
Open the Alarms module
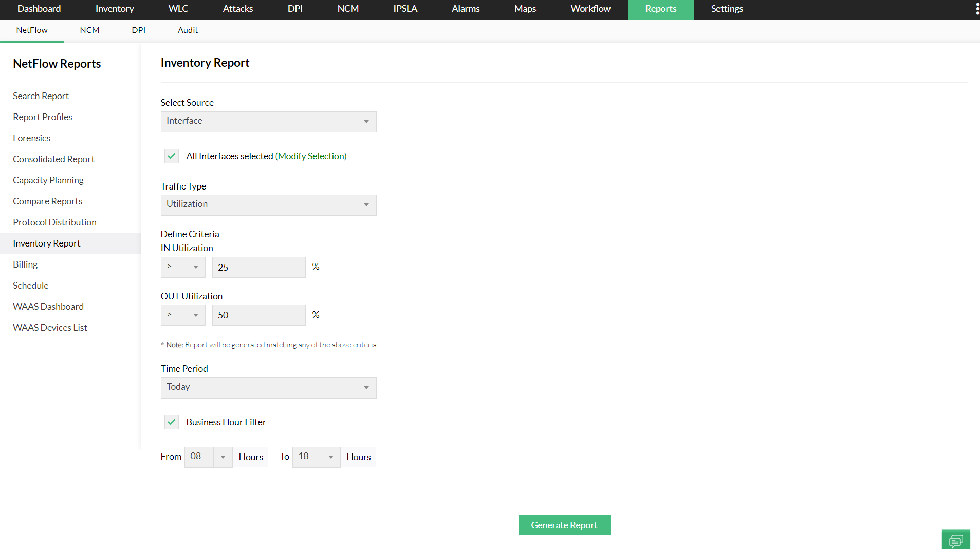coord(465,9)
